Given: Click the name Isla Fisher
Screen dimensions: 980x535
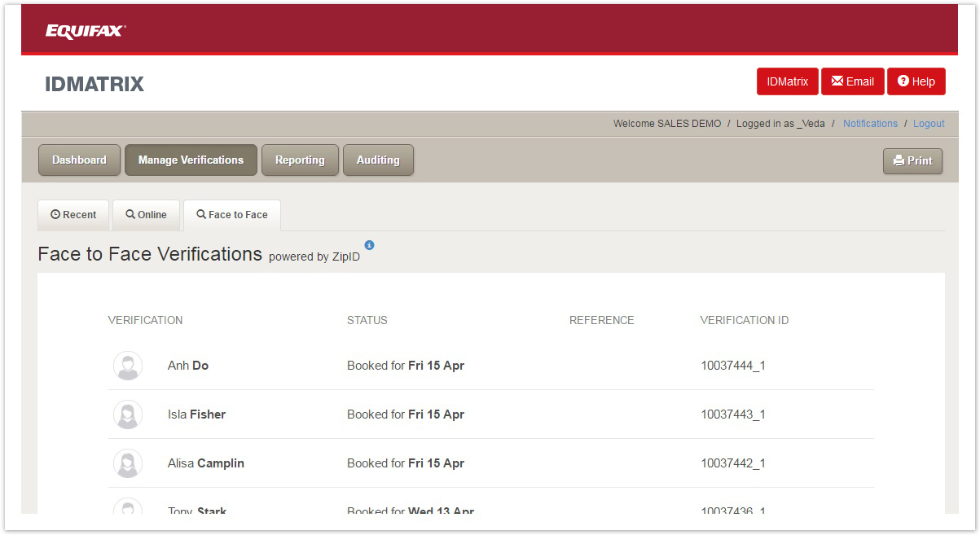Looking at the screenshot, I should click(x=196, y=414).
